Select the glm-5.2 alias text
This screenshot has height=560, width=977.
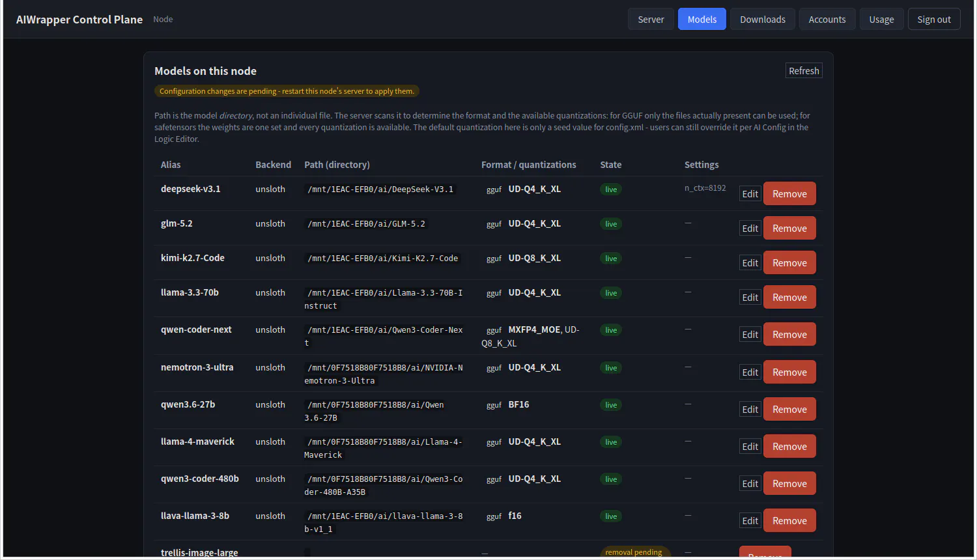point(177,223)
